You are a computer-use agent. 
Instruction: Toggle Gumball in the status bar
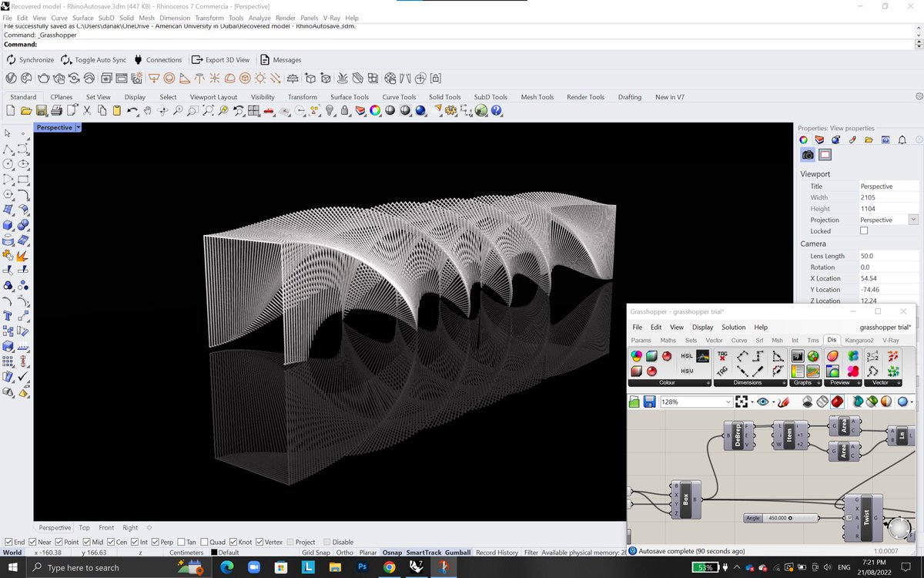[457, 553]
